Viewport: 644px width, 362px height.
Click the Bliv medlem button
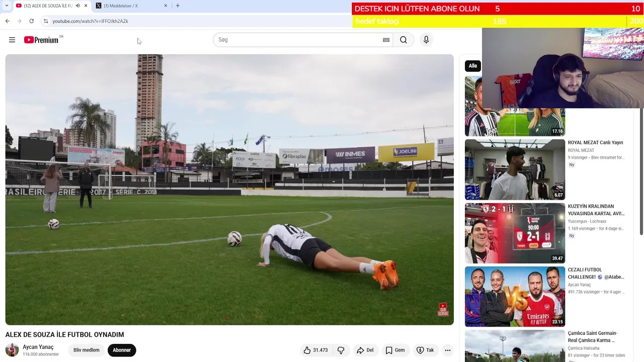click(87, 350)
